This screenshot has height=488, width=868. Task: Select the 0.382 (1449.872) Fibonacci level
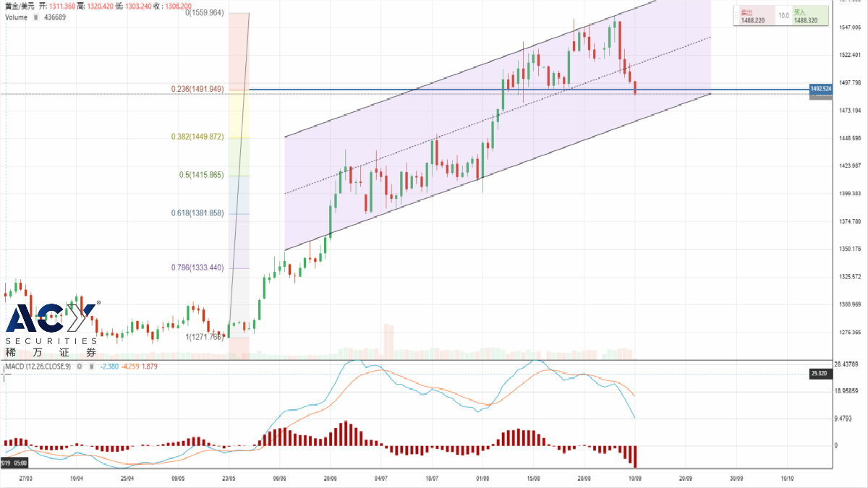(x=197, y=137)
